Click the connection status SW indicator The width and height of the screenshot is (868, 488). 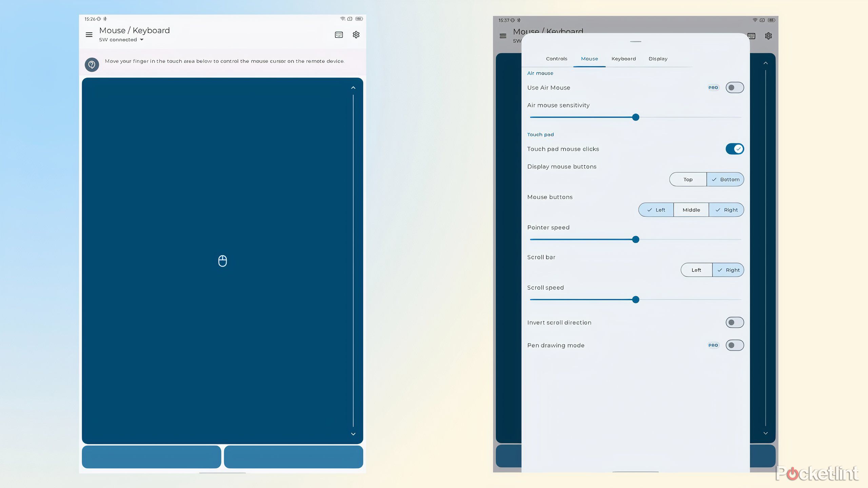pos(121,40)
